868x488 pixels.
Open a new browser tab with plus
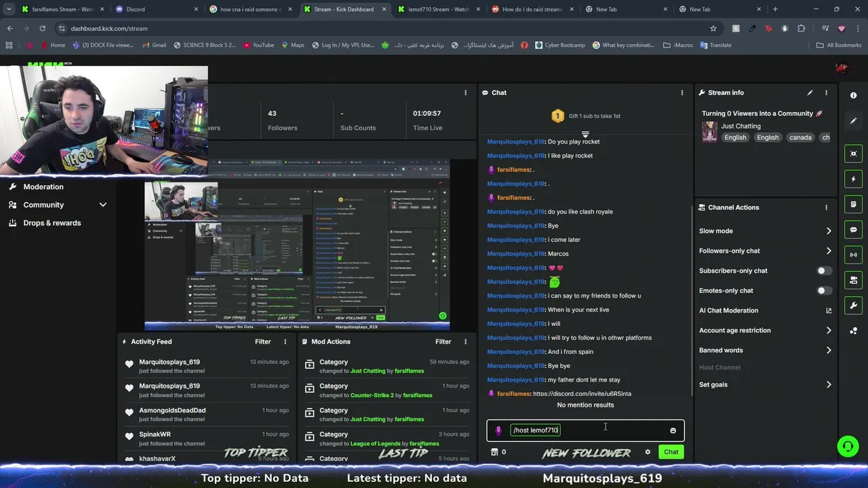pyautogui.click(x=775, y=9)
